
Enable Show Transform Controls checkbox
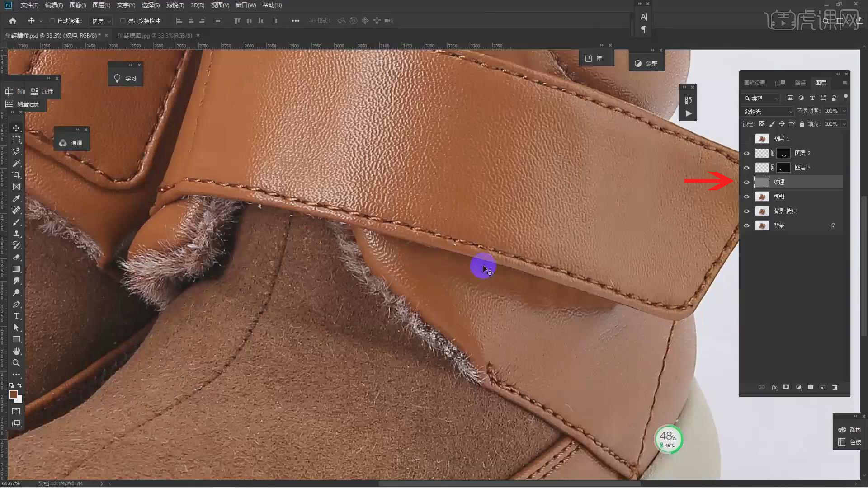[x=123, y=21]
